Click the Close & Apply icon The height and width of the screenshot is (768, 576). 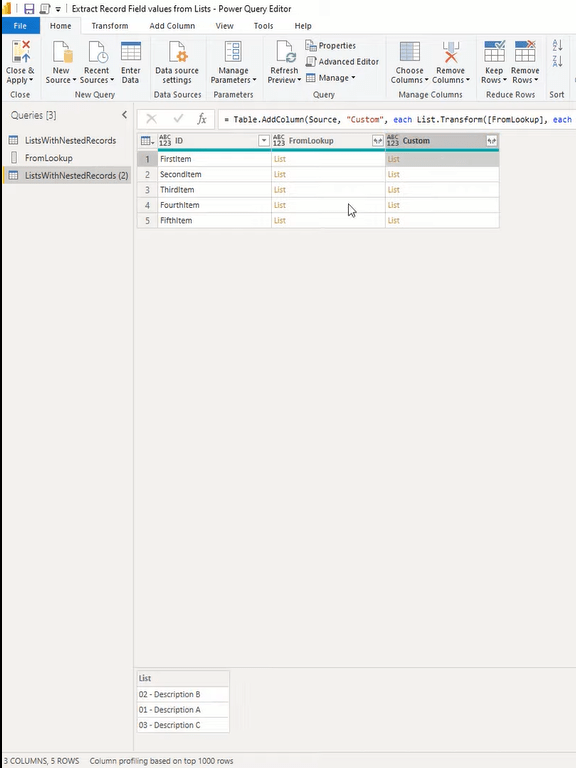pyautogui.click(x=21, y=52)
